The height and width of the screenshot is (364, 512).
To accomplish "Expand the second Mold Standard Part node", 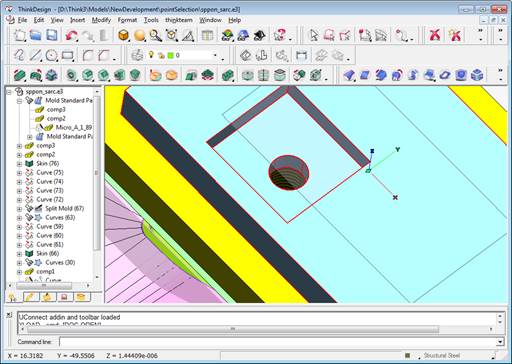I will click(30, 137).
